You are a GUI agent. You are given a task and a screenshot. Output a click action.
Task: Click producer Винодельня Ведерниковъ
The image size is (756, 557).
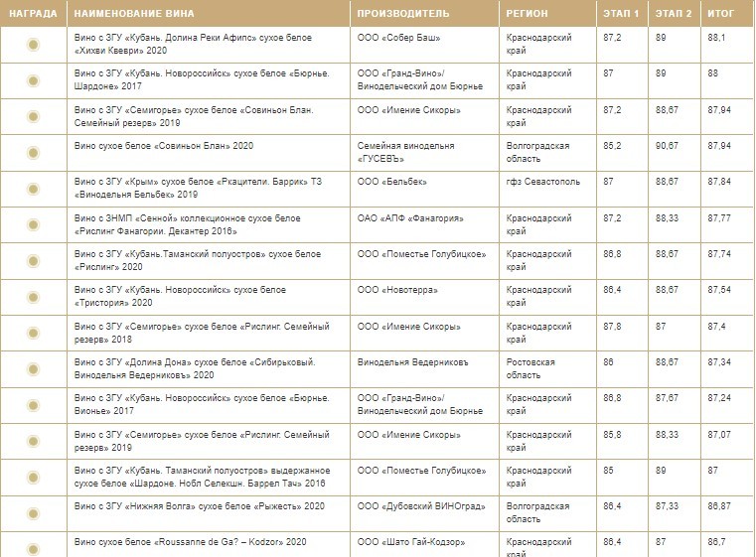coord(412,362)
